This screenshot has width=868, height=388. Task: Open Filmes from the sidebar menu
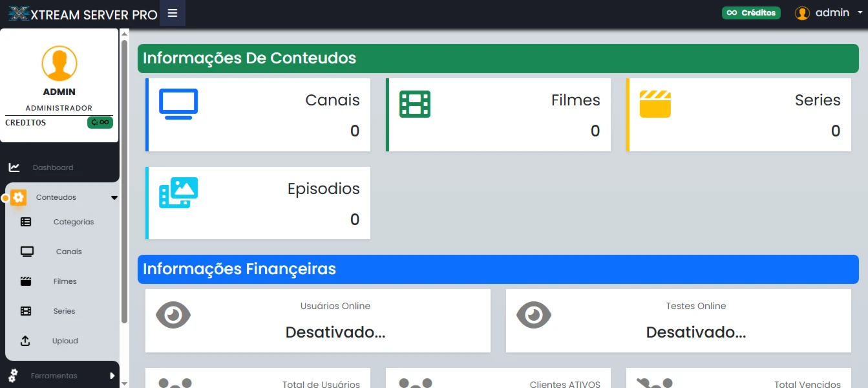65,281
